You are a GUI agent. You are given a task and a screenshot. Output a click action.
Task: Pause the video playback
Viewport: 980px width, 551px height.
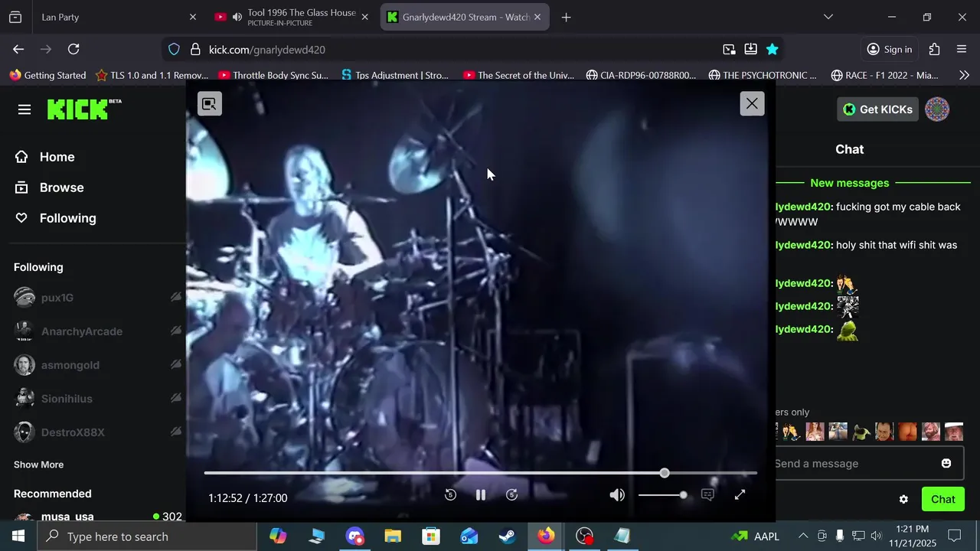pos(481,495)
